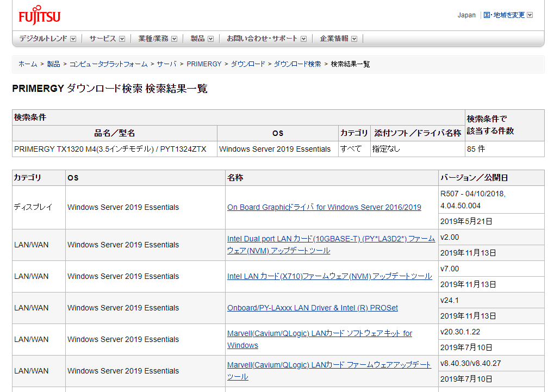Go to ダウンロード breadcrumb link

(248, 64)
